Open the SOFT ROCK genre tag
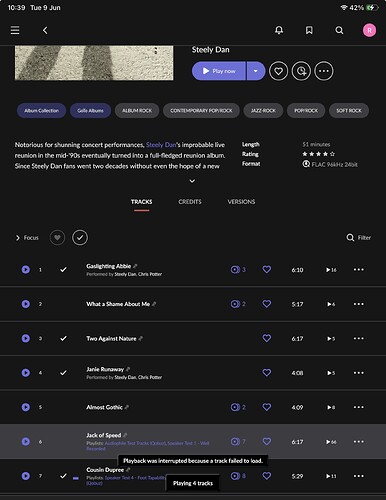 349,110
